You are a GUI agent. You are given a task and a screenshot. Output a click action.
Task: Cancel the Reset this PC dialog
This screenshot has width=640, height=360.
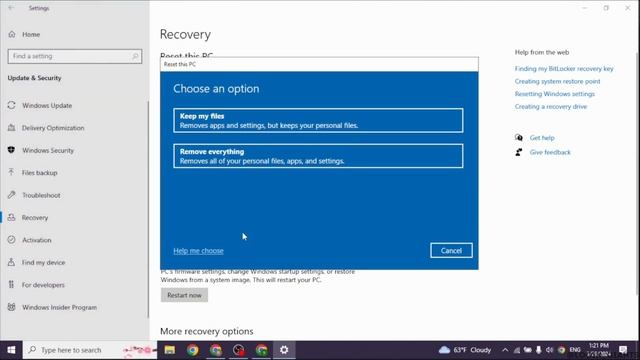pos(451,251)
